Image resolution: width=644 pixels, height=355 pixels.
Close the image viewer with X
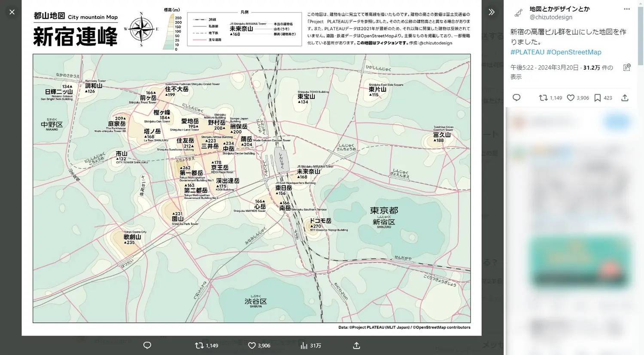coord(12,12)
